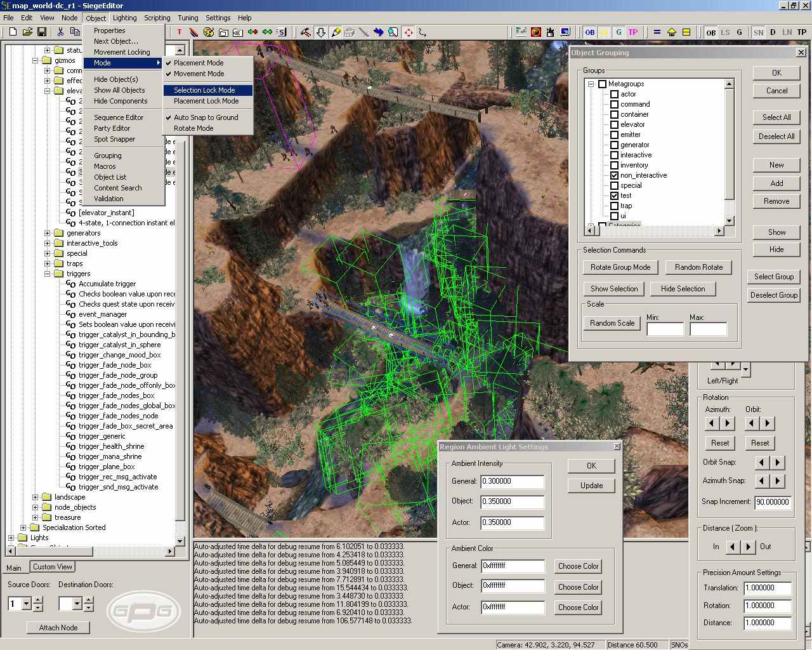Click the red crosshair move icon
Image resolution: width=812 pixels, height=650 pixels.
pyautogui.click(x=408, y=32)
